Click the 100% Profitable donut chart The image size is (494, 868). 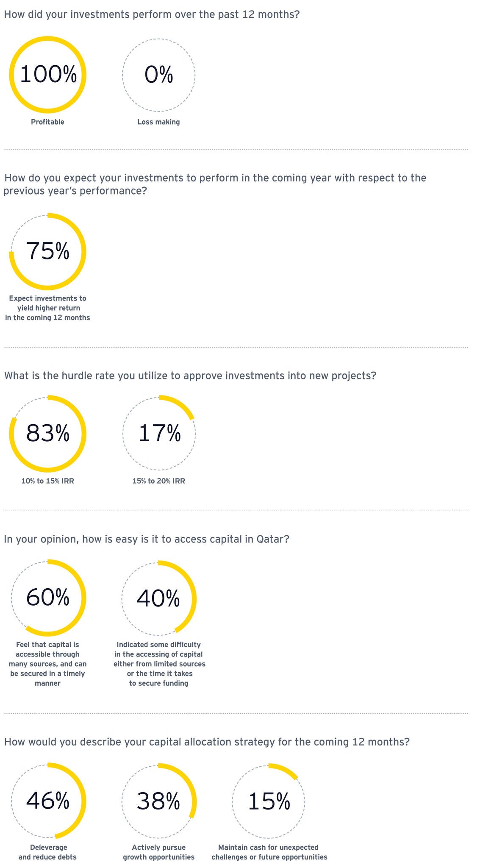(x=48, y=75)
